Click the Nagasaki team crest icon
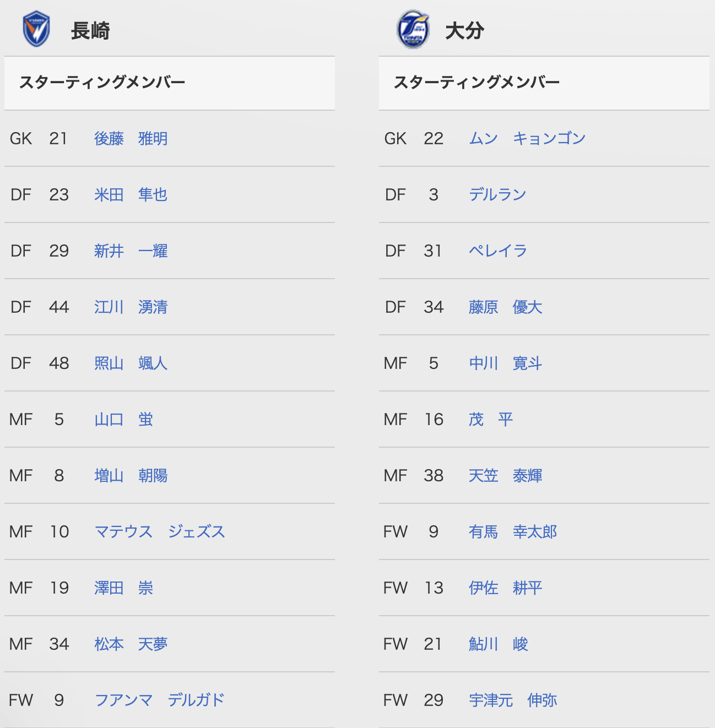The width and height of the screenshot is (715, 728). tap(36, 29)
